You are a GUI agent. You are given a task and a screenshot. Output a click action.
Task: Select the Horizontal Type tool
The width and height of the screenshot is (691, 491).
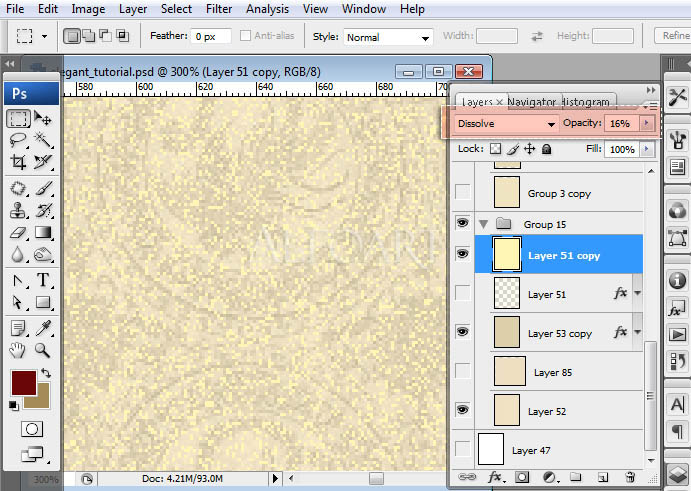(43, 280)
